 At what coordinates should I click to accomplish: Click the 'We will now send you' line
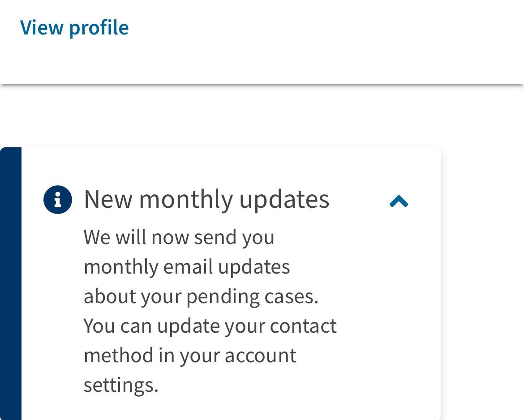tap(179, 238)
